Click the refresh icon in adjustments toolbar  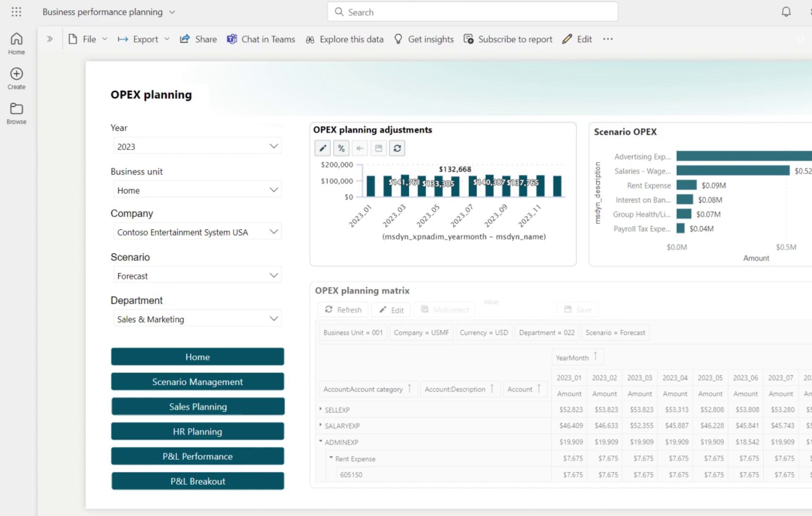coord(397,148)
